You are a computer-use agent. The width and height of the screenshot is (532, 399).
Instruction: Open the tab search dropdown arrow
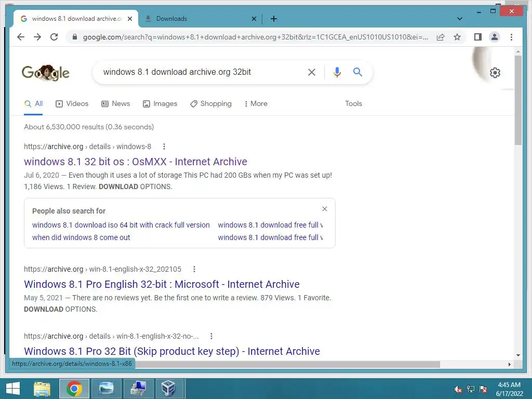[x=460, y=19]
